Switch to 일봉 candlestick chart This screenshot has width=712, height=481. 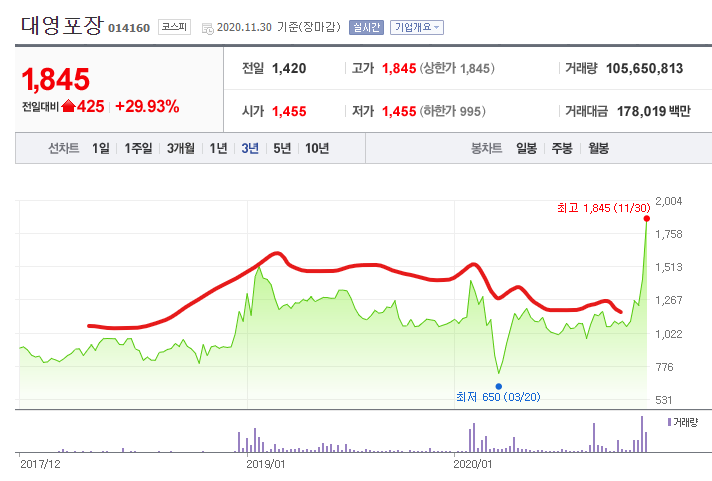pos(526,148)
